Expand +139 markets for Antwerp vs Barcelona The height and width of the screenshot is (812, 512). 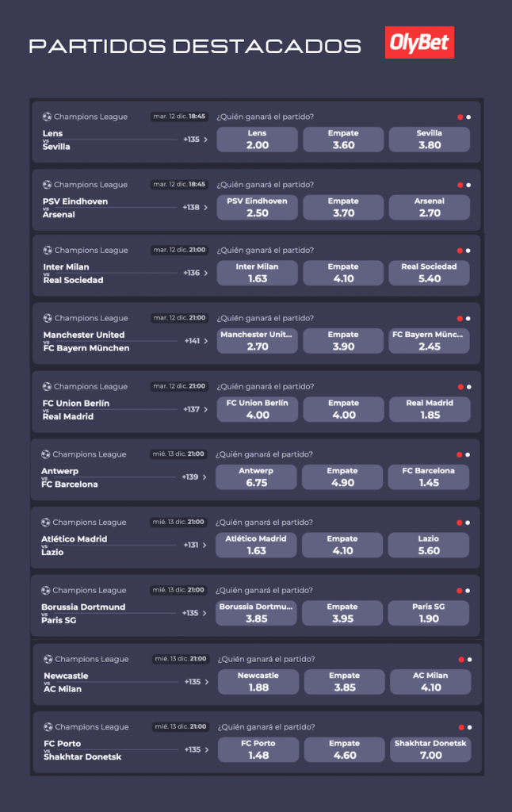194,477
